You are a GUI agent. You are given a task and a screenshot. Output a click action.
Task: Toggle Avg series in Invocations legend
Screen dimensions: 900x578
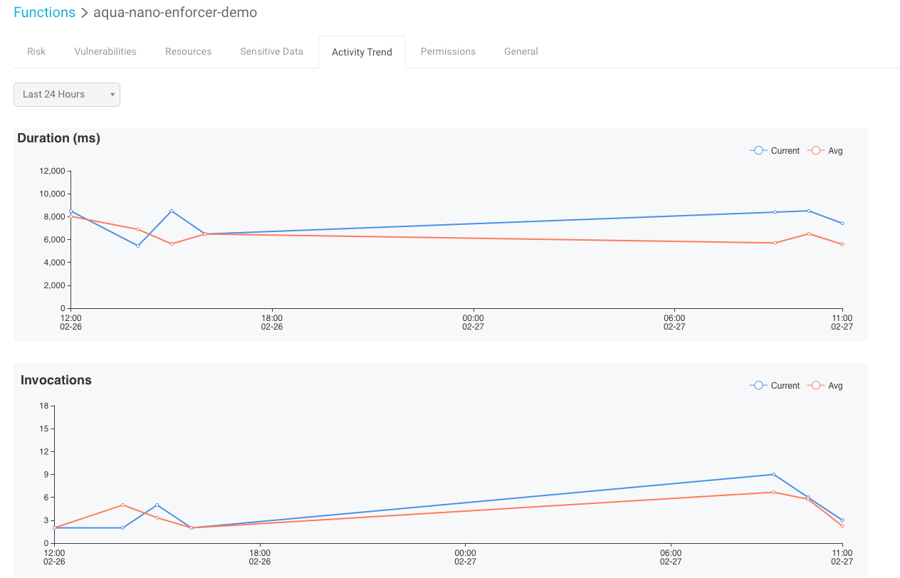coord(825,385)
